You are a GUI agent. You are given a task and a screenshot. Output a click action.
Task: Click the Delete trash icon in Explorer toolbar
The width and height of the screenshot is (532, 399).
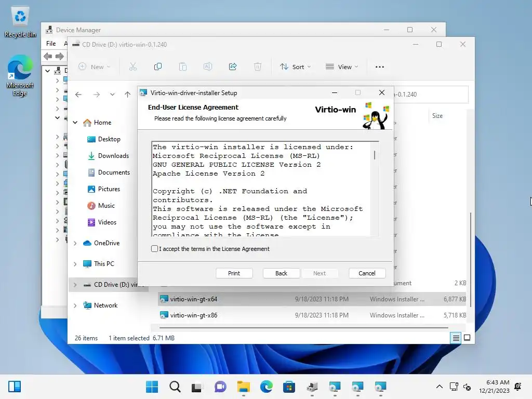point(258,66)
